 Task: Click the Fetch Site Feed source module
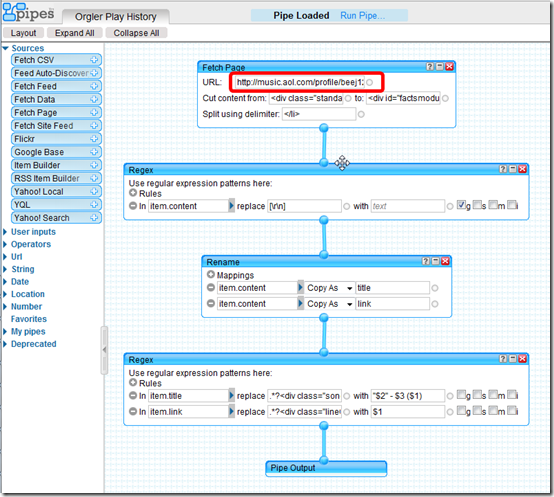56,125
